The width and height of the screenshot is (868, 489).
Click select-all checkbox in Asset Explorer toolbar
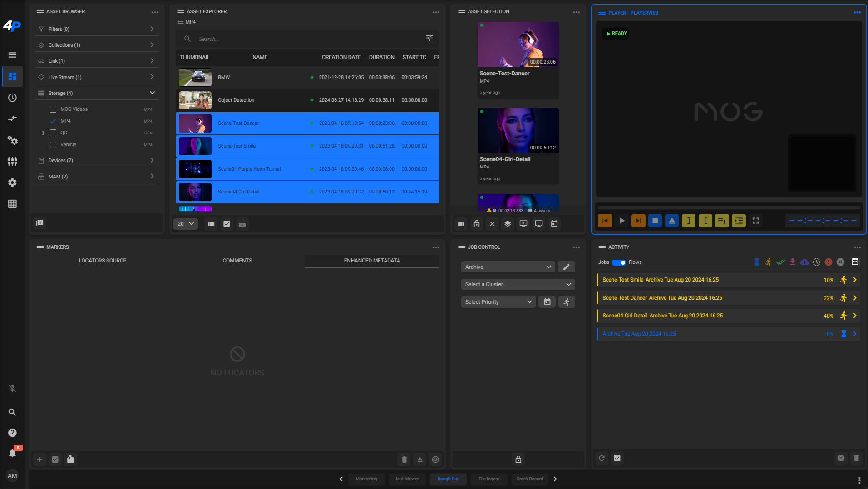click(x=227, y=224)
